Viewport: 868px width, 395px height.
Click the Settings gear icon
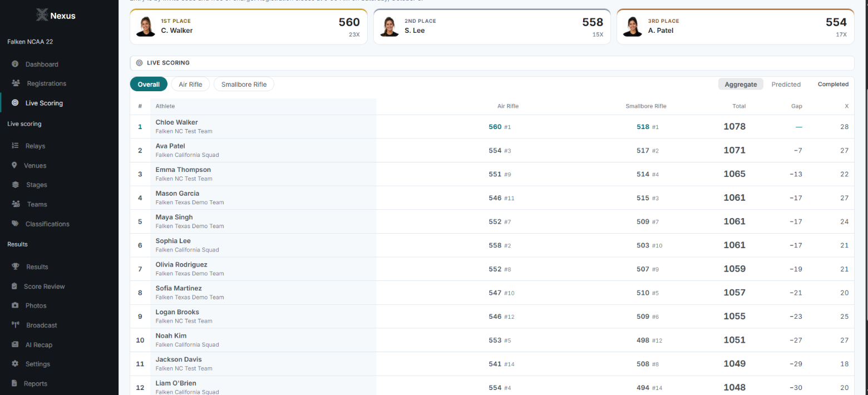click(x=15, y=364)
